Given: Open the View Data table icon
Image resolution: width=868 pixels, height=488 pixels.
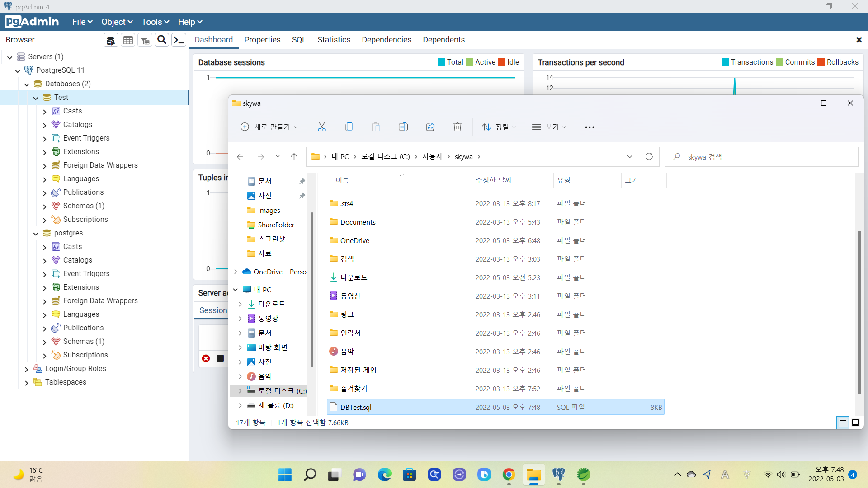Looking at the screenshot, I should click(128, 40).
